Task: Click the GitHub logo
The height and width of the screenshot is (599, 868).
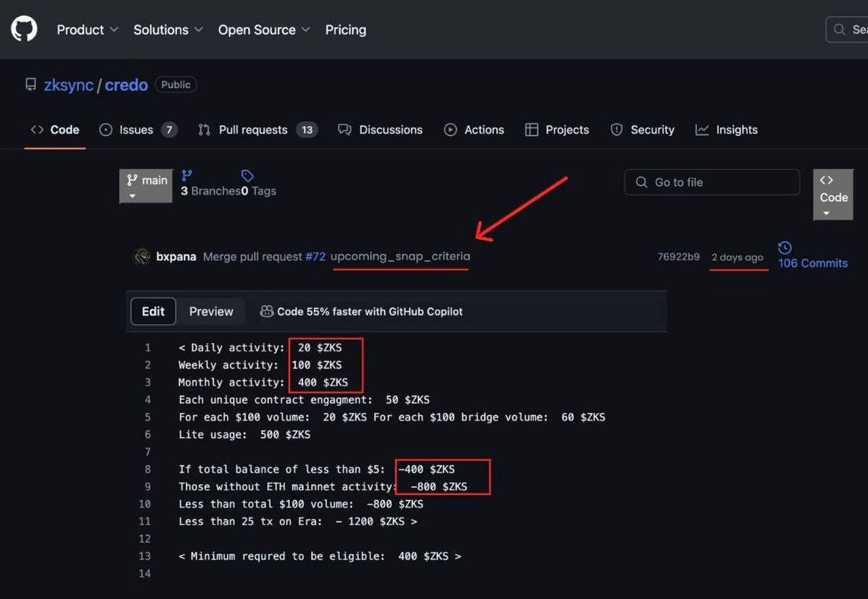Action: pos(24,29)
